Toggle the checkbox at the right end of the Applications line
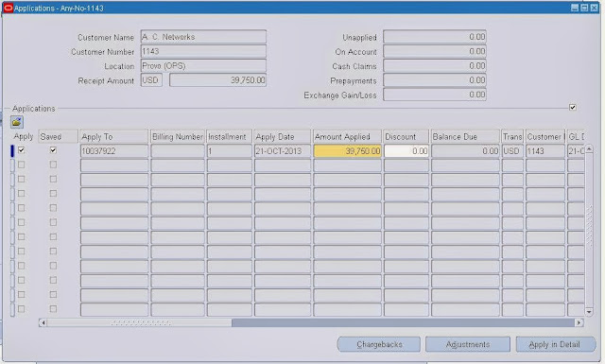This screenshot has height=364, width=605. (x=573, y=107)
